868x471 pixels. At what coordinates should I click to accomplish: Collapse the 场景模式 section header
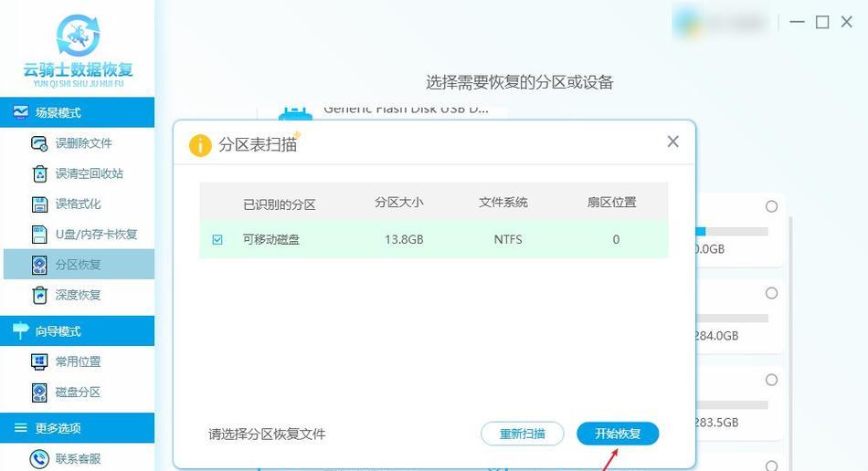77,112
